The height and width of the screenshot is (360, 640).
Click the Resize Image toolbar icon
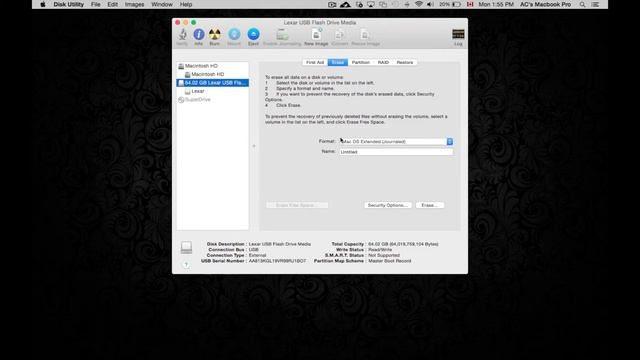pos(365,35)
